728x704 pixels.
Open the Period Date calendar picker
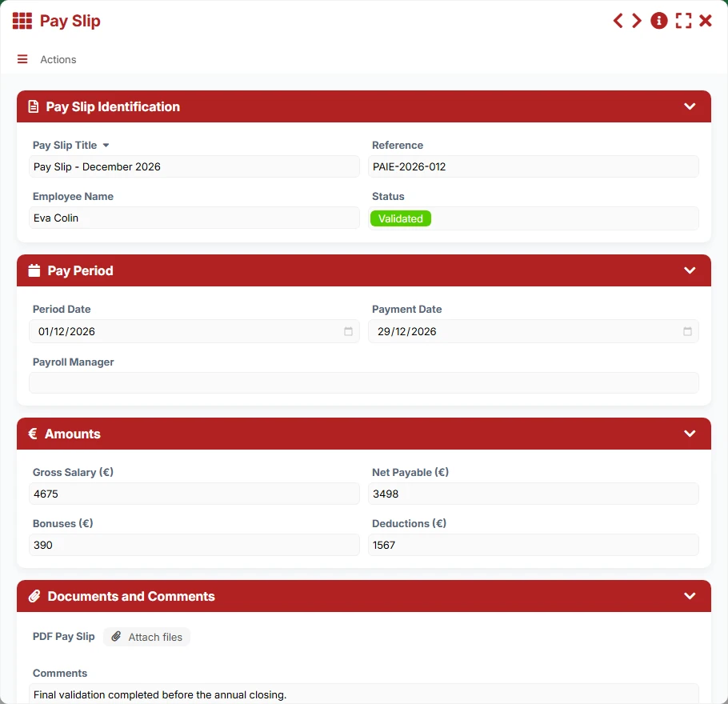(348, 331)
